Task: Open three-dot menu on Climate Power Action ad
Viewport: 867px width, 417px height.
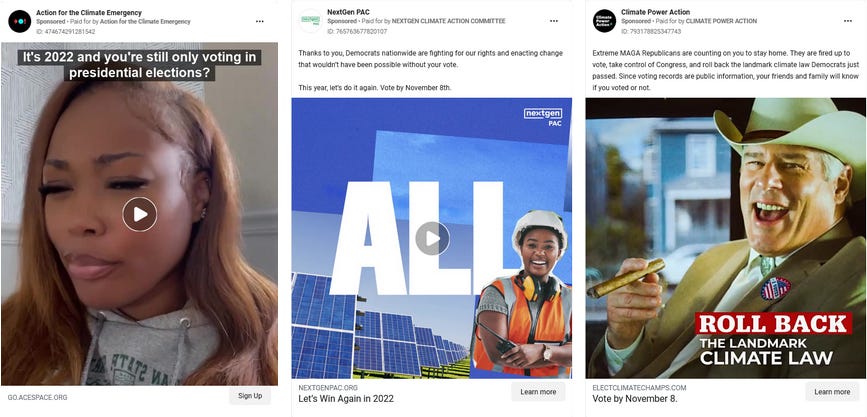Action: 848,21
